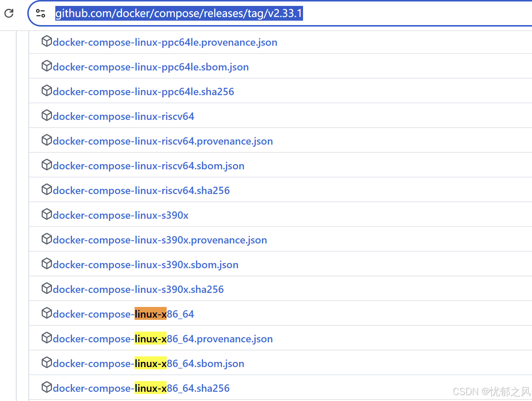
Task: Click package icon beside ppc64le.provenance.json
Action: pos(47,41)
